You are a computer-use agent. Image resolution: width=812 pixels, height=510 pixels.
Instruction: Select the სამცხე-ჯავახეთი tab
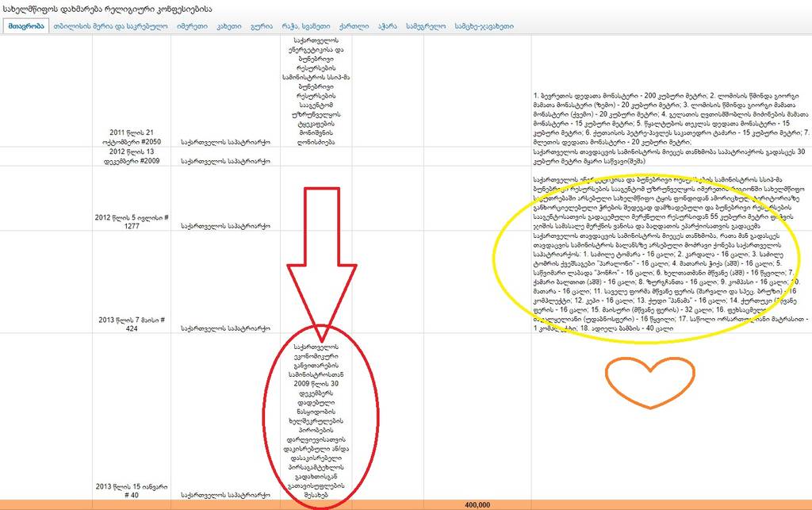pos(485,26)
